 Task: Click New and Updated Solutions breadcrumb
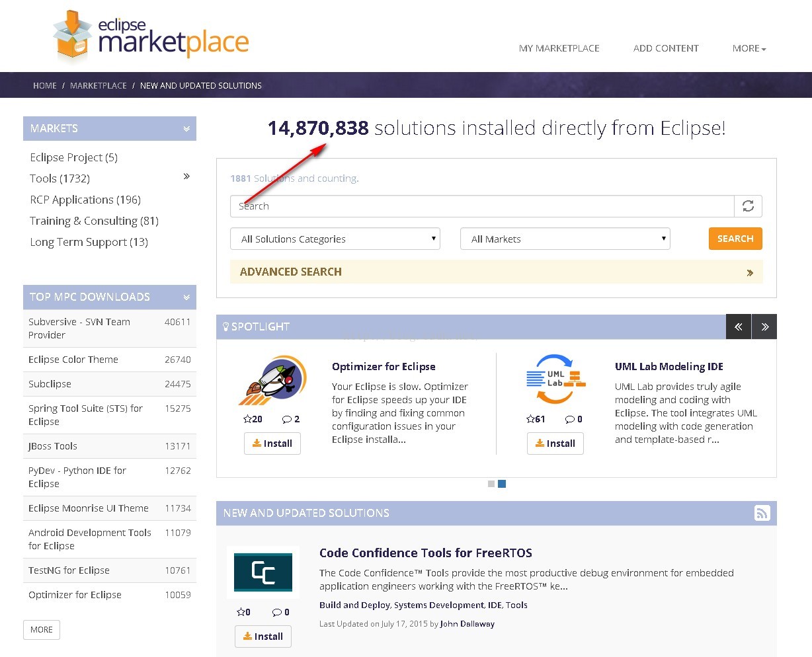201,86
